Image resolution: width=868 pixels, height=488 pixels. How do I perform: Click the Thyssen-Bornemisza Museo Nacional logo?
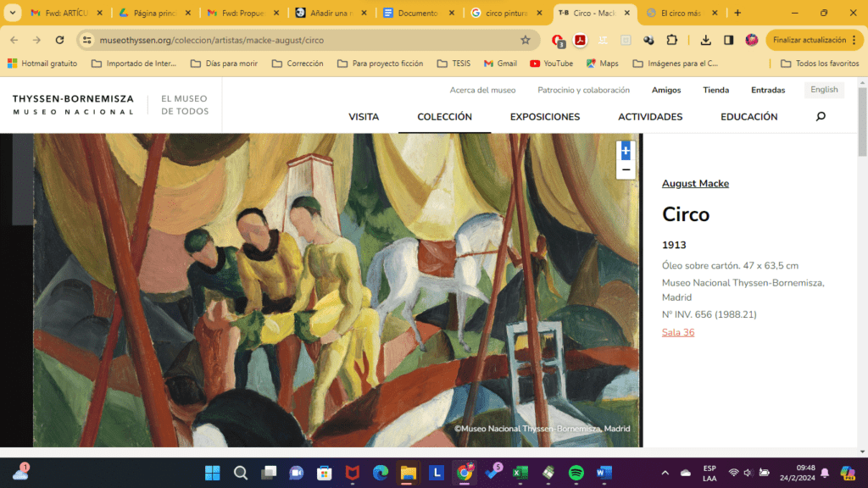tap(73, 104)
